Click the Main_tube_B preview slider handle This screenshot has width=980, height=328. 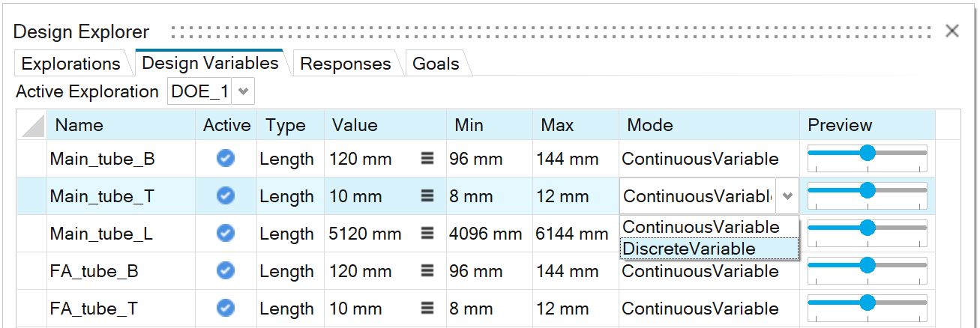coord(868,153)
